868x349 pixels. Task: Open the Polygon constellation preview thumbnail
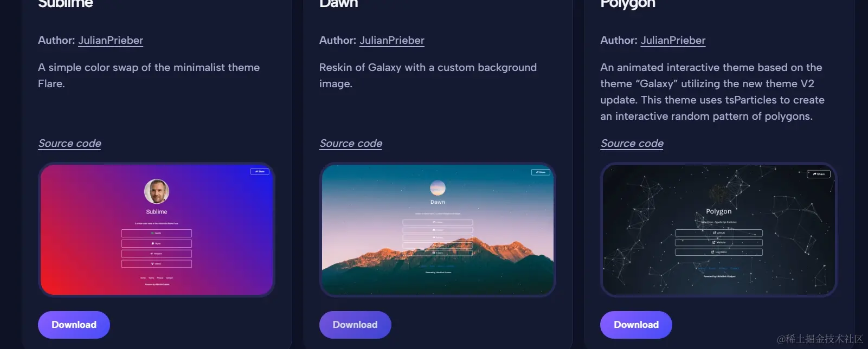pyautogui.click(x=719, y=230)
